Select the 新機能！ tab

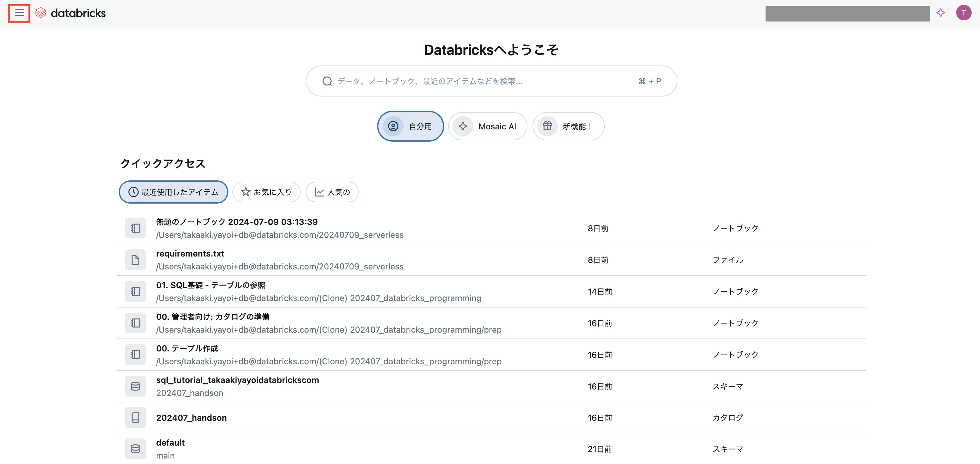(x=568, y=126)
